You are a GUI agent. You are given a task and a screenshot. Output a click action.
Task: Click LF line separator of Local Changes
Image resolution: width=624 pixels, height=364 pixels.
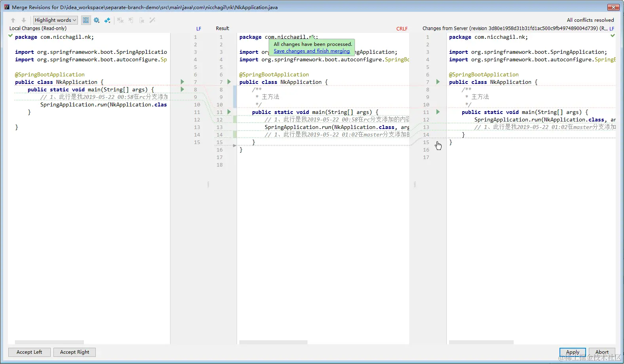tap(199, 29)
